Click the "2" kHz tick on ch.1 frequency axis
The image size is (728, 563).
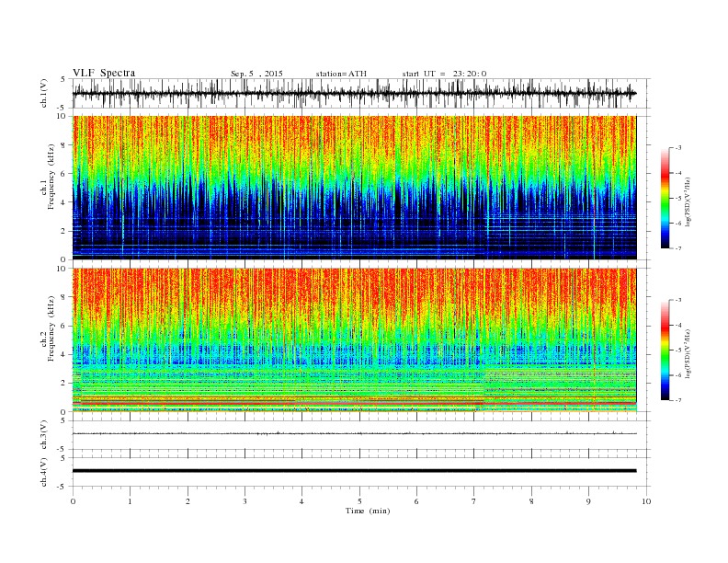pos(63,231)
